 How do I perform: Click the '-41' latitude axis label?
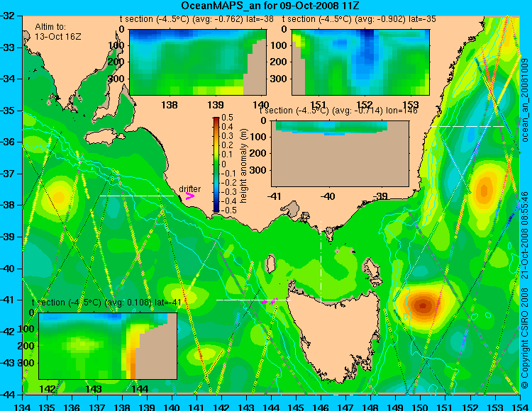click(x=8, y=300)
